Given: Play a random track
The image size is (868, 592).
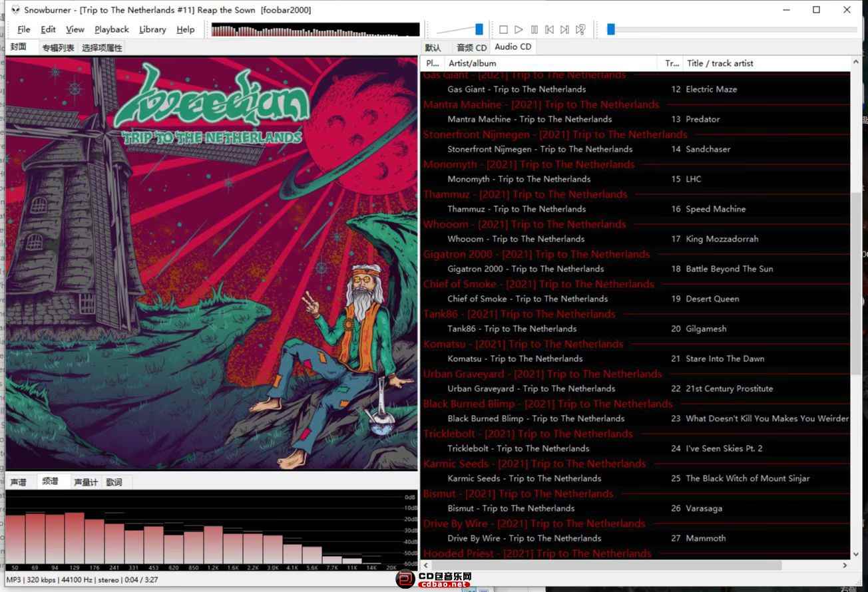Looking at the screenshot, I should tap(580, 29).
